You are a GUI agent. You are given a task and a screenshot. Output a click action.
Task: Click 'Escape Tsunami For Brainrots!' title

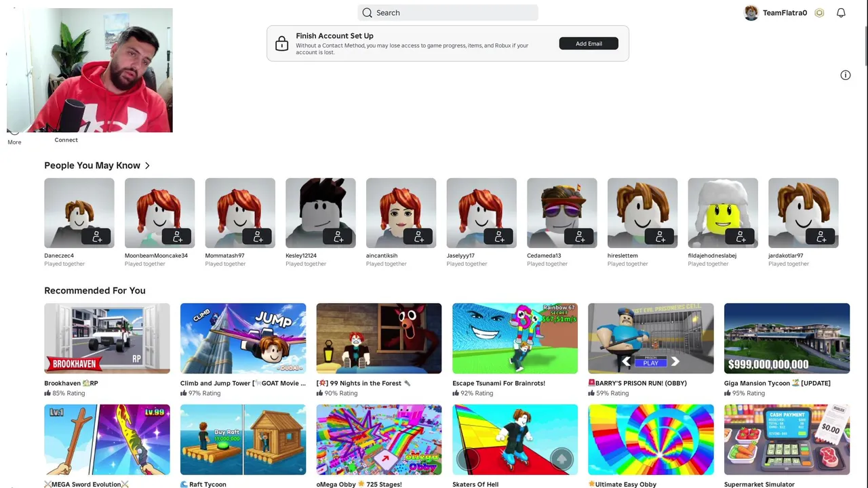(498, 383)
